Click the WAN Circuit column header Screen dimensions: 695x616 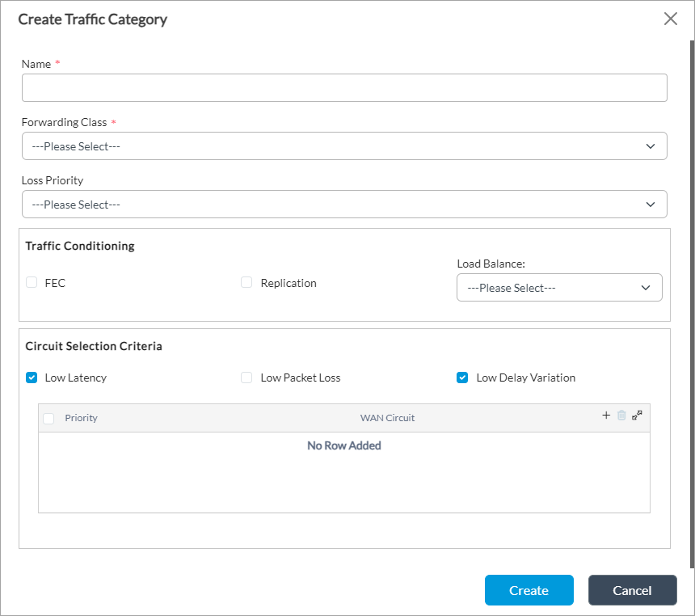pyautogui.click(x=387, y=418)
